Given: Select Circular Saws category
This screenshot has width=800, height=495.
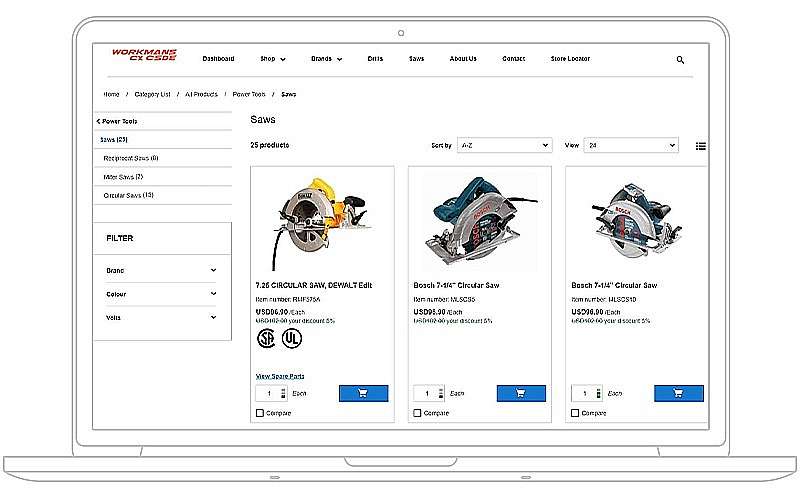Looking at the screenshot, I should coord(128,195).
